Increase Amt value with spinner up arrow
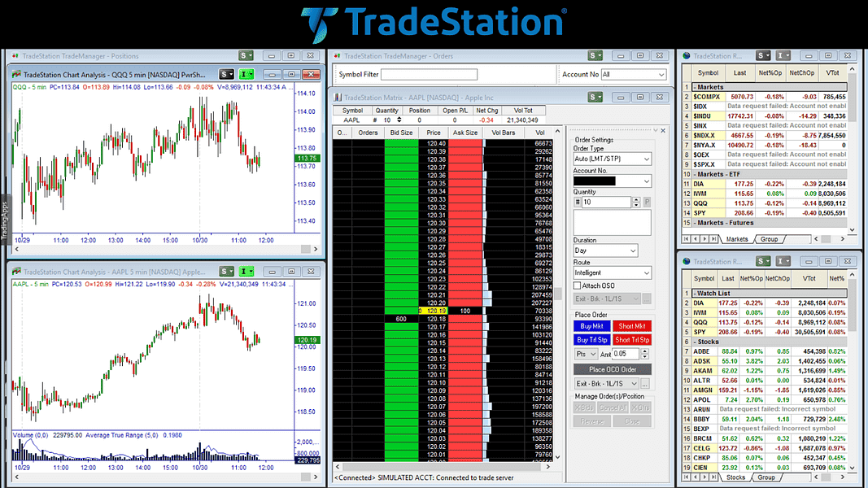The image size is (868, 488). (x=644, y=351)
